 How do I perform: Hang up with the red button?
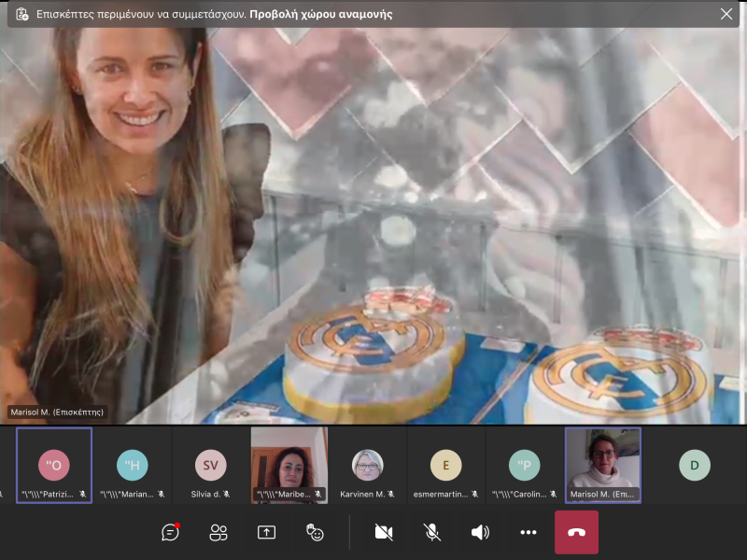click(x=576, y=532)
